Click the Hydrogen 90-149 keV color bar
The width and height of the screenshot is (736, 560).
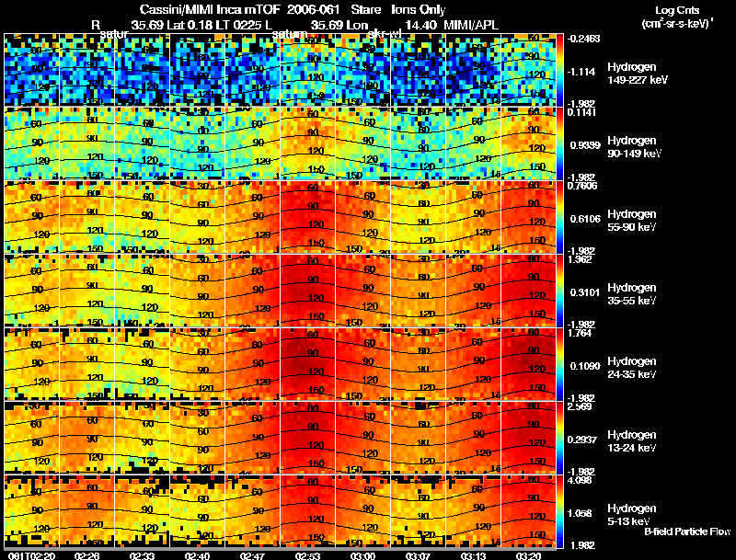pyautogui.click(x=561, y=143)
